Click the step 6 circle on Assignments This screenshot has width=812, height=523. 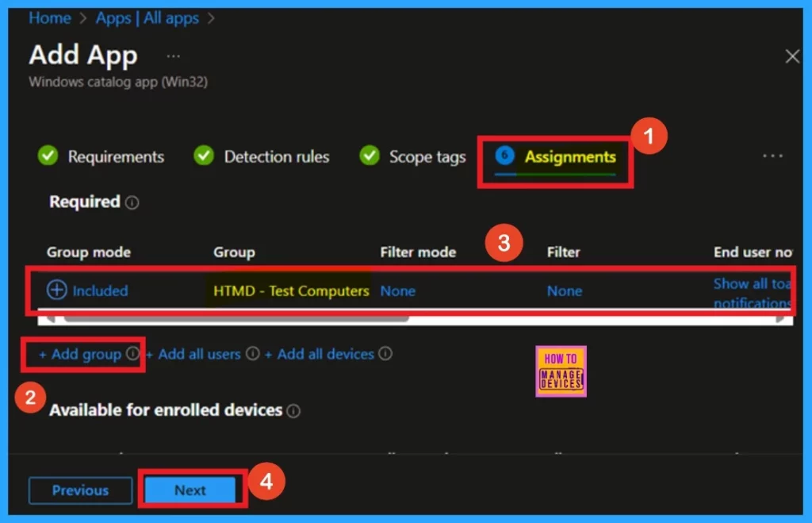504,155
